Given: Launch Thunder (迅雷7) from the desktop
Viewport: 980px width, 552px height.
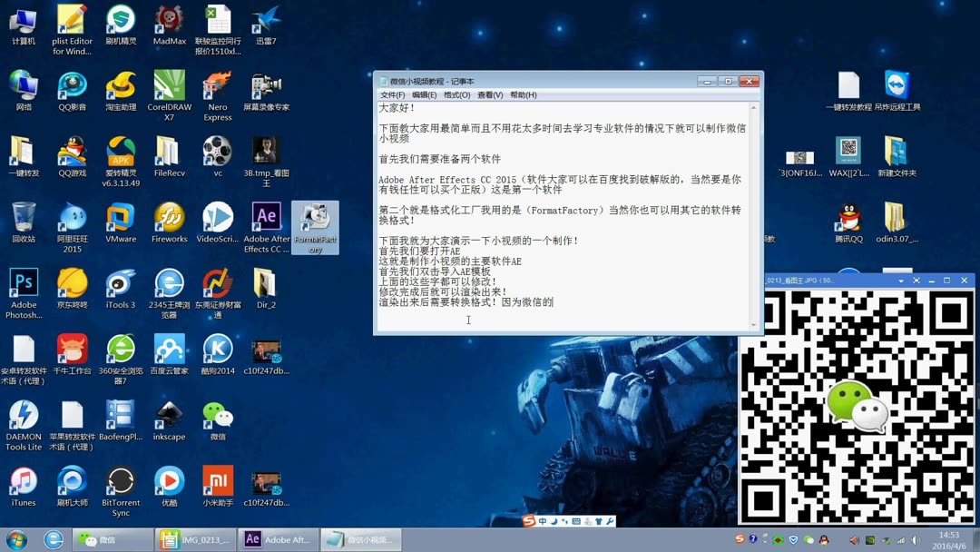Looking at the screenshot, I should tap(266, 21).
